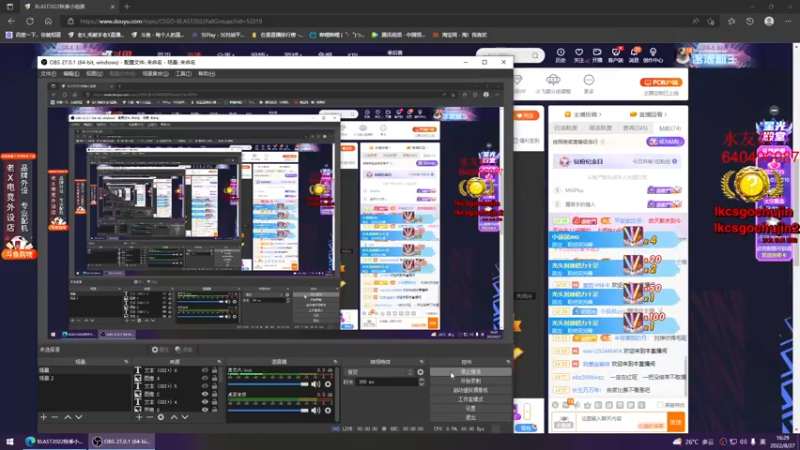Undock the Scene Transitions panel using its header icon
This screenshot has height=450, width=800.
(421, 362)
